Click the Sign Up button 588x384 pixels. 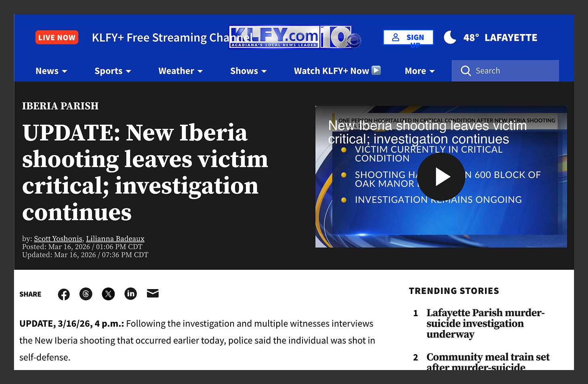point(408,38)
